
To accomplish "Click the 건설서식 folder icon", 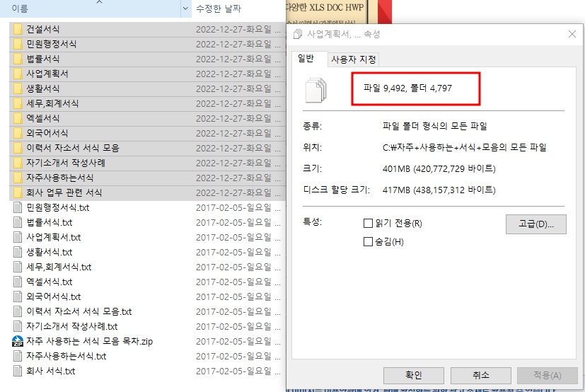I will pyautogui.click(x=18, y=29).
